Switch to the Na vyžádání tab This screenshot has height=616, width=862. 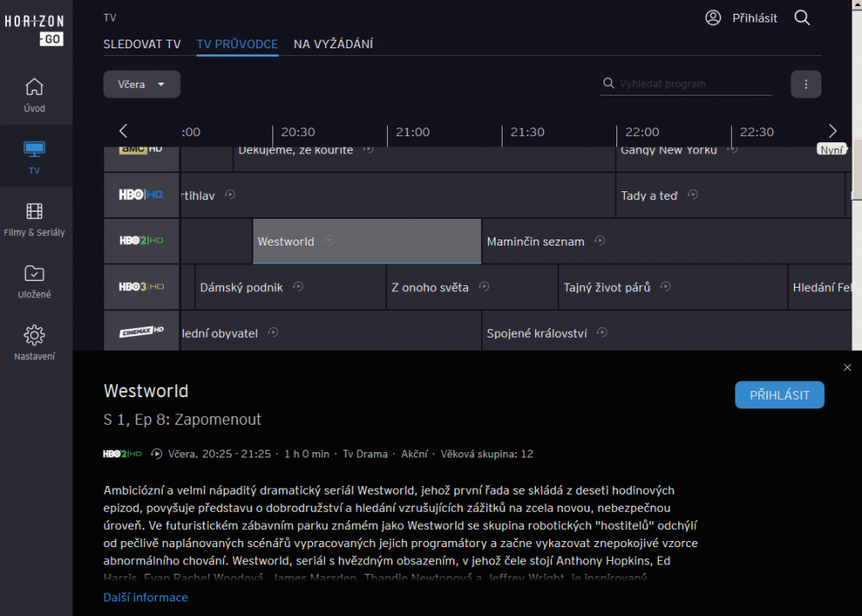coord(333,44)
